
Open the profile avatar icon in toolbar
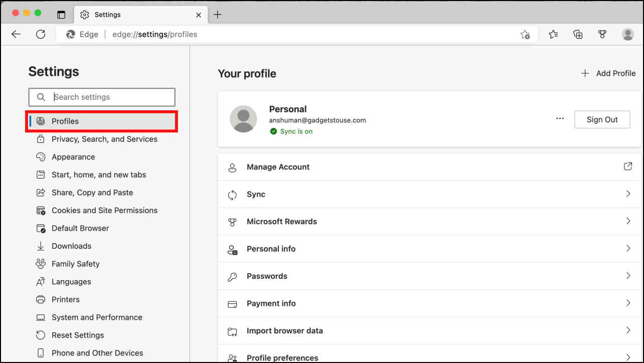click(627, 34)
